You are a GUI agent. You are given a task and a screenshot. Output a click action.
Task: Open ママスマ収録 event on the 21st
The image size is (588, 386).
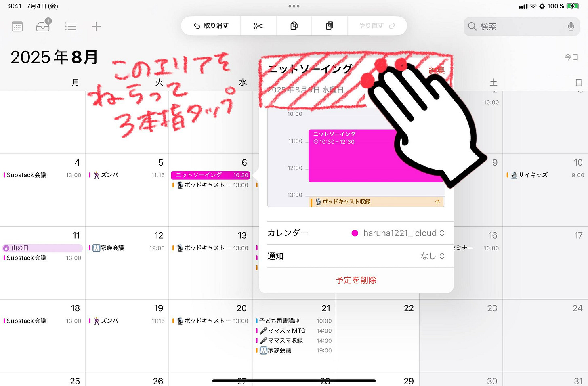point(294,341)
